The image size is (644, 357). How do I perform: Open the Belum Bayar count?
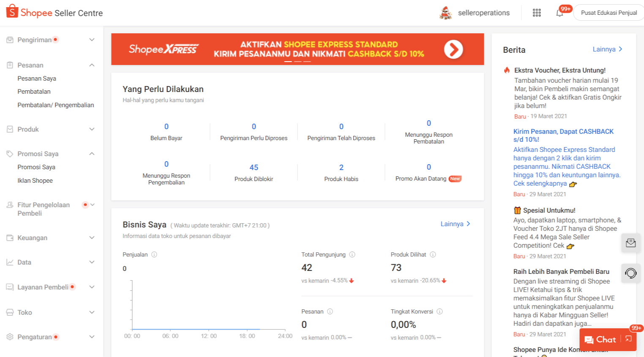166,127
